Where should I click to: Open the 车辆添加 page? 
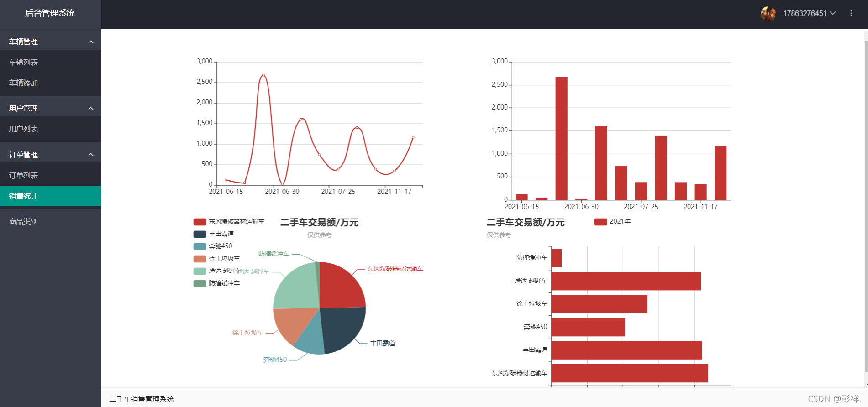51,83
